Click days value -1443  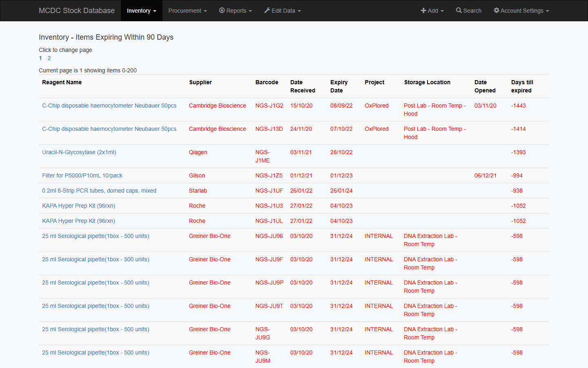coord(519,105)
